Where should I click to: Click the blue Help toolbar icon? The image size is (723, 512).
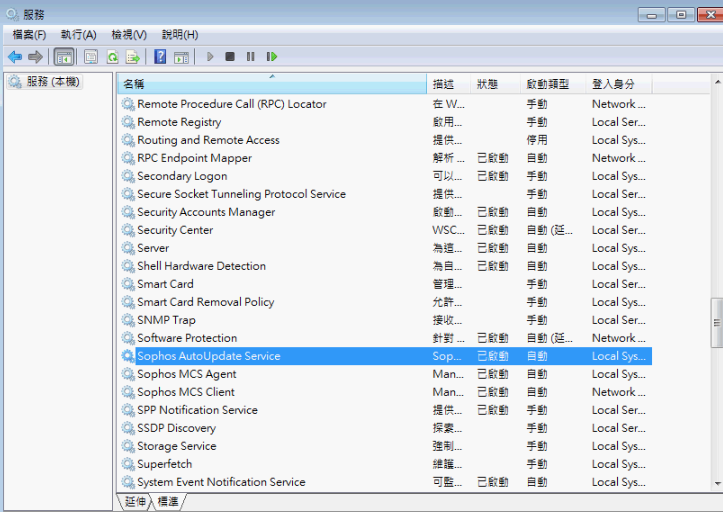coord(160,57)
